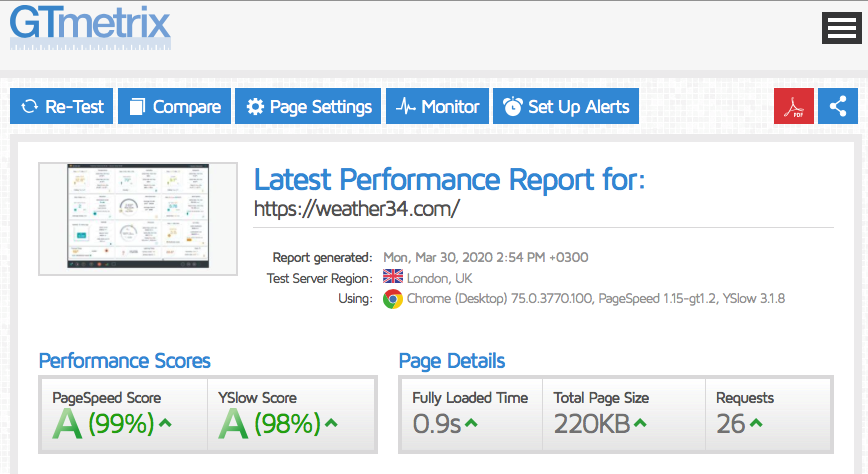Open the hamburger menu icon
868x474 pixels.
coord(841,28)
